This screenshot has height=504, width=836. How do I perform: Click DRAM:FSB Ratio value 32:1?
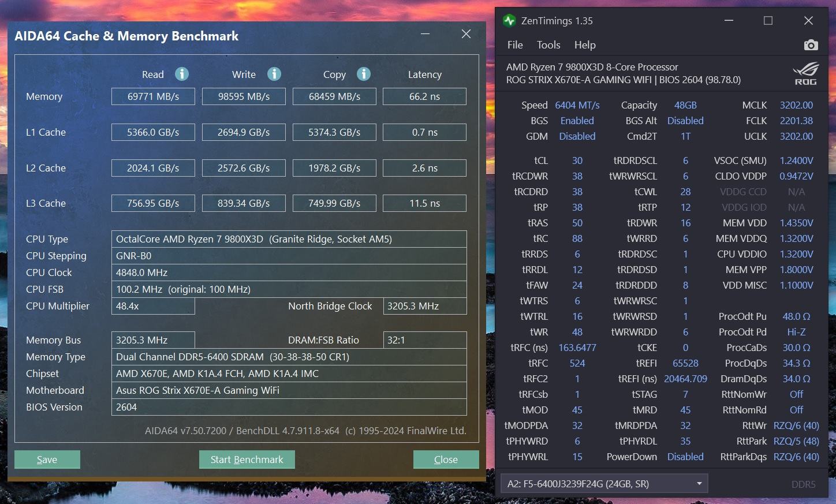(x=424, y=340)
